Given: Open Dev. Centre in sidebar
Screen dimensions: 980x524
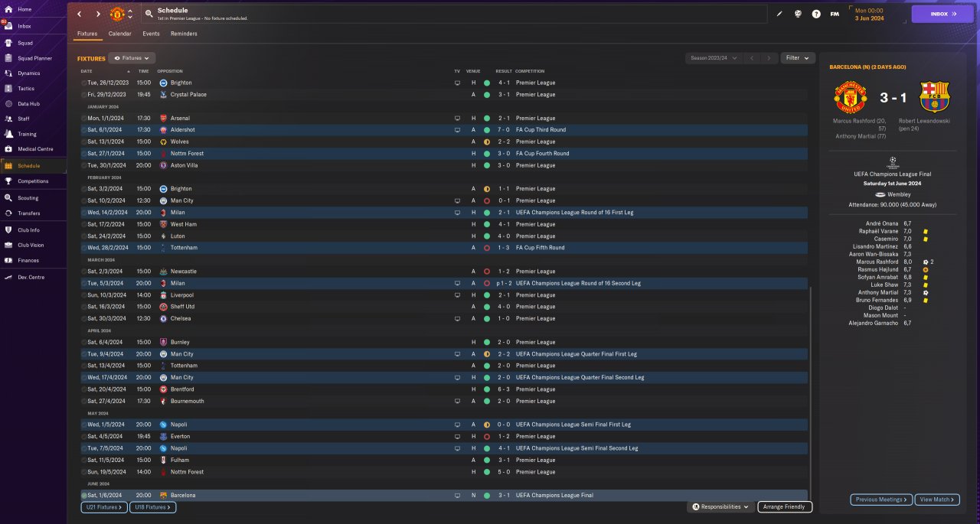Looking at the screenshot, I should 33,277.
